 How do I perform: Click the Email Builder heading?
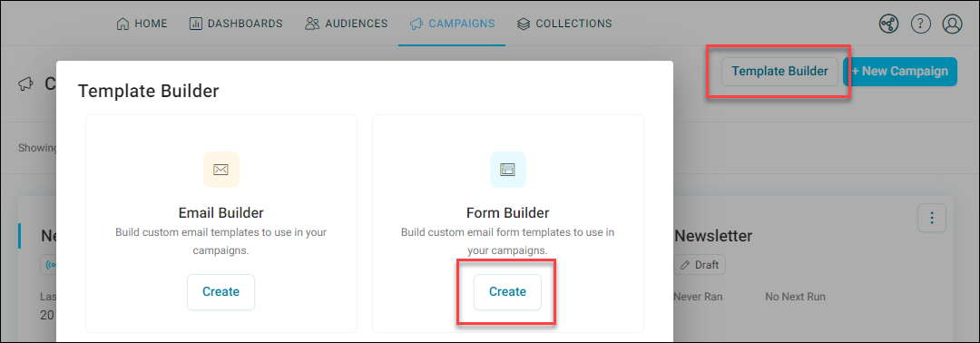coord(221,213)
